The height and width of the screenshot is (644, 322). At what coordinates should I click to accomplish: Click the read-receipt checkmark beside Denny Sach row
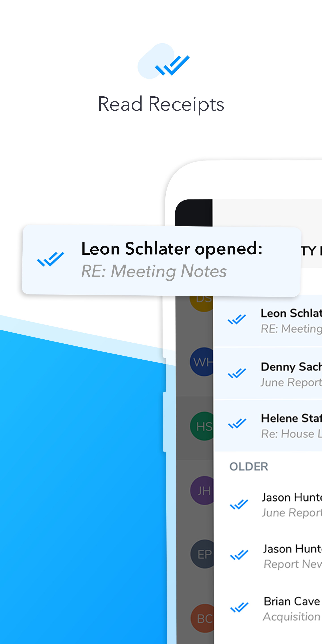tap(237, 373)
